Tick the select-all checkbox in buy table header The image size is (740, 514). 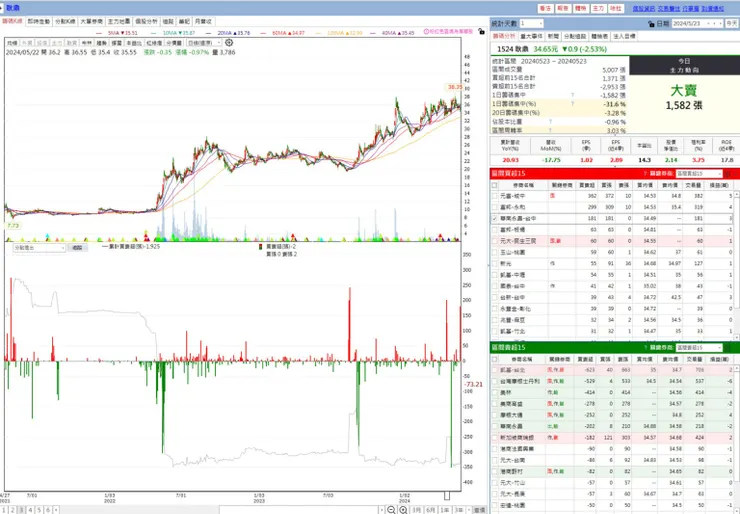[495, 185]
